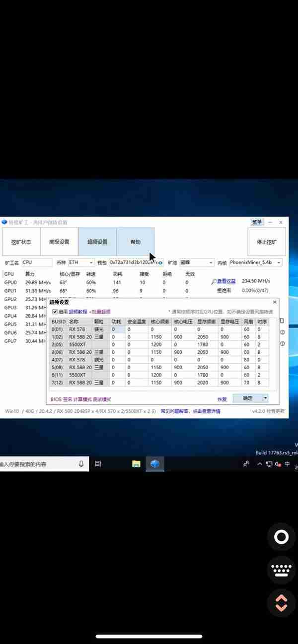Click the network icon in system tray

(x=269, y=464)
